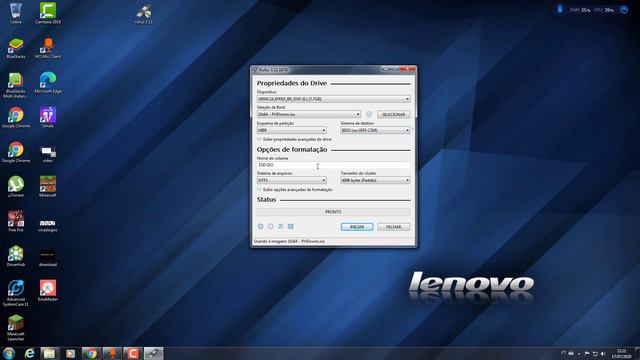Viewport: 640px width, 360px height.
Task: Switch to Rufus in taskbar
Action: (153, 353)
